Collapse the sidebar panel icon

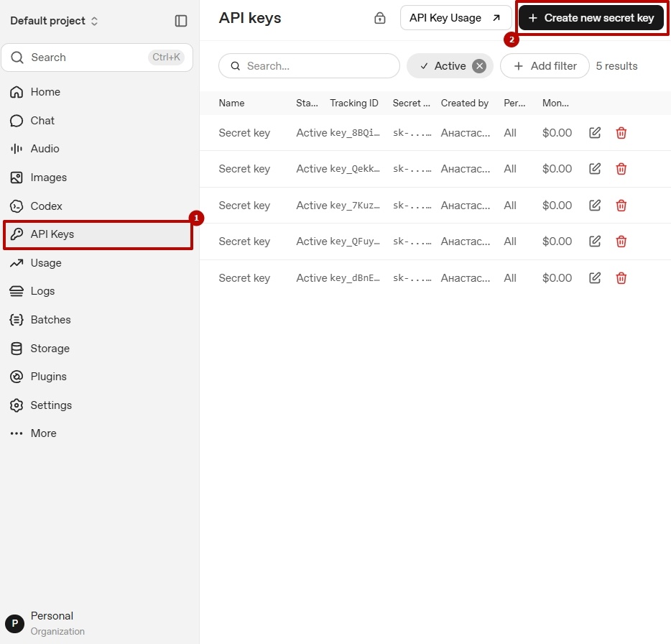coord(181,21)
